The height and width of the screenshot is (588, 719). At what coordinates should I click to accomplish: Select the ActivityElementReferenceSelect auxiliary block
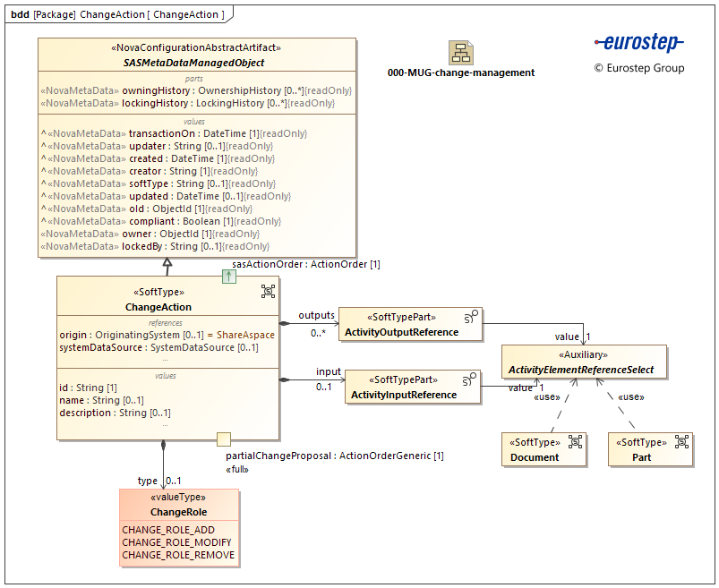(x=580, y=362)
